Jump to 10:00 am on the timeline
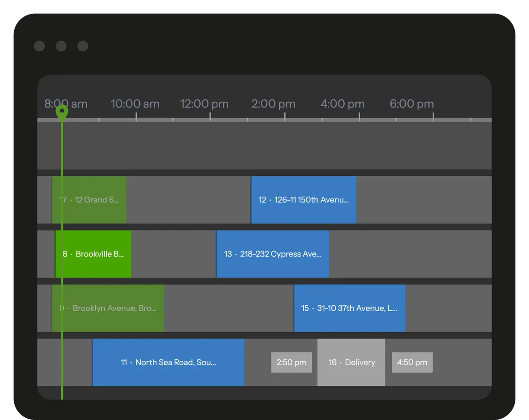Image resolution: width=529 pixels, height=420 pixels. 135,104
